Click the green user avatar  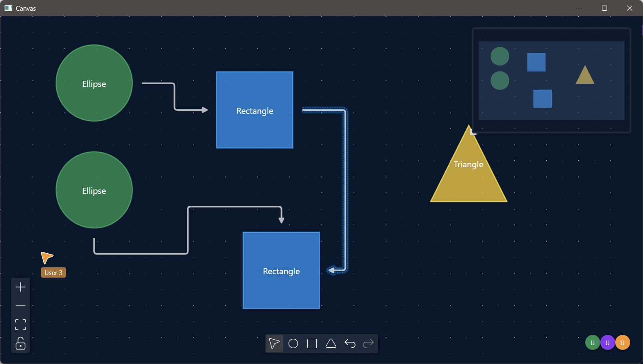(592, 343)
